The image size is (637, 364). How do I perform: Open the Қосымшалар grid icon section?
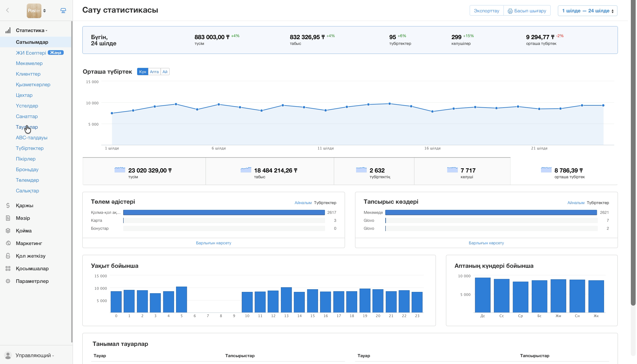tap(8, 268)
